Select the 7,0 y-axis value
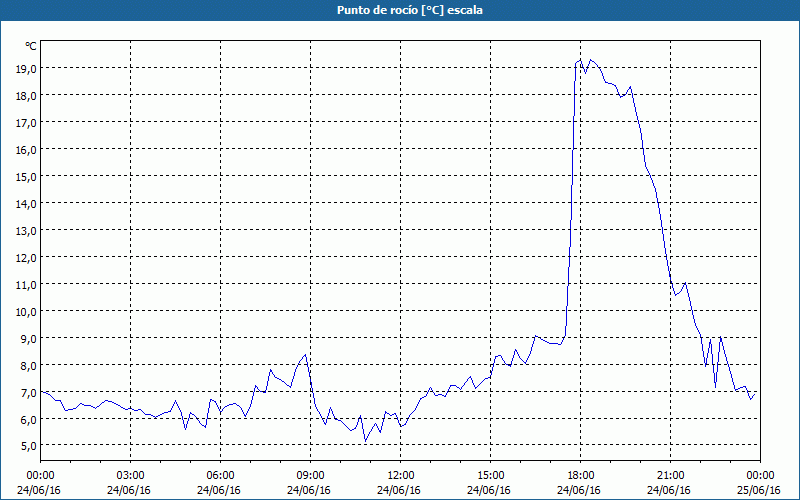The image size is (800, 500). 29,393
